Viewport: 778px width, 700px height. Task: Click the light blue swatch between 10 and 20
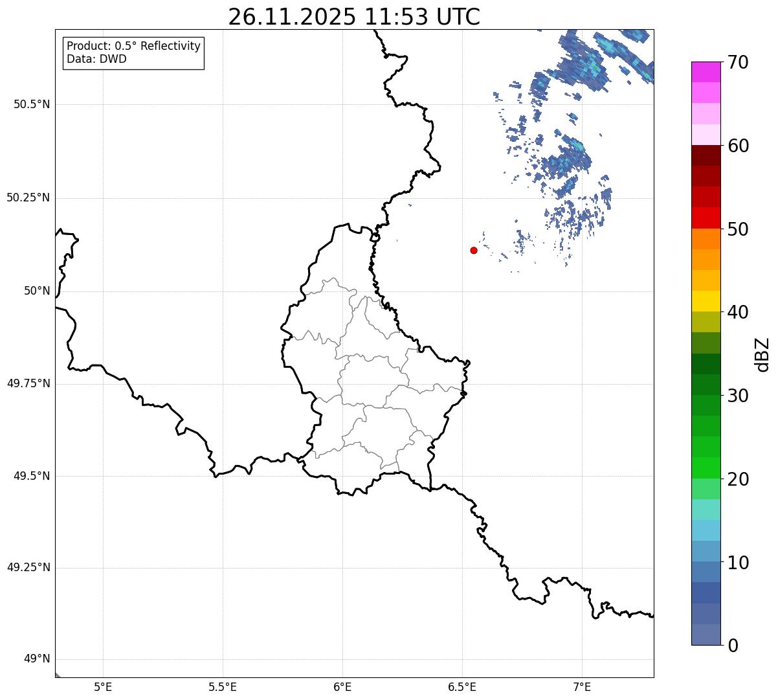(x=706, y=530)
